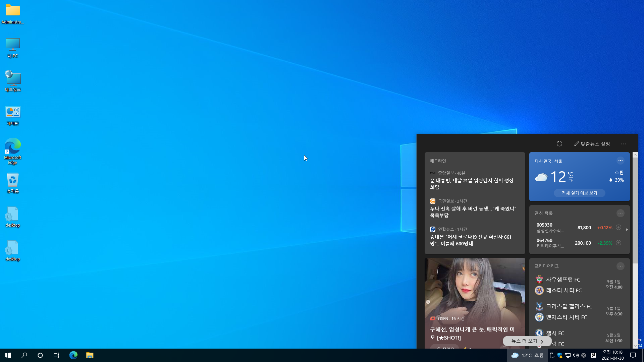Open taskbar Search

(x=24, y=355)
